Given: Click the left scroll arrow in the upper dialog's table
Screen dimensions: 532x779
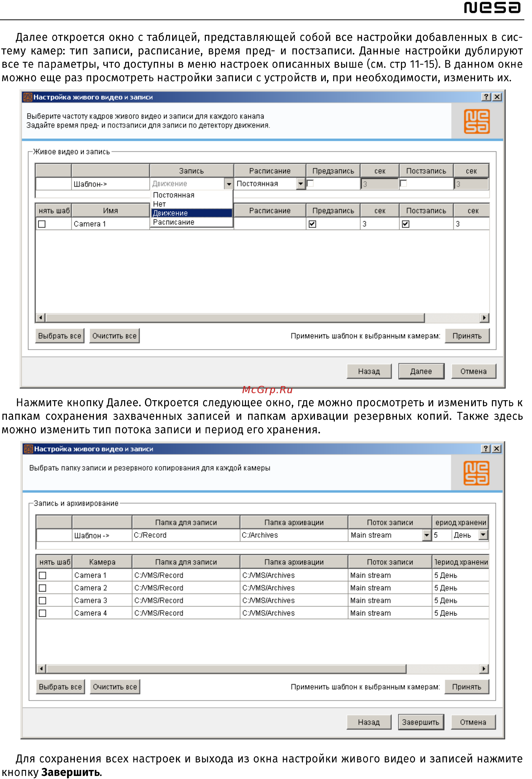Looking at the screenshot, I should tap(41, 317).
